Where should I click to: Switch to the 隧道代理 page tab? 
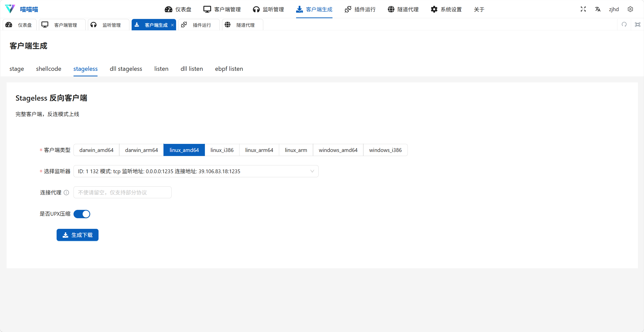(243, 25)
